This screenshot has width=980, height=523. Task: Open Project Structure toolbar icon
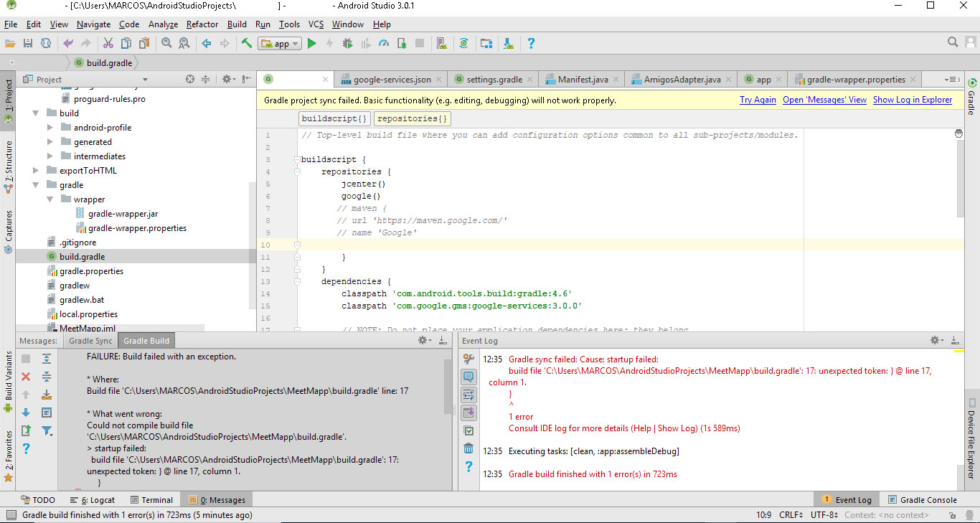pos(486,44)
